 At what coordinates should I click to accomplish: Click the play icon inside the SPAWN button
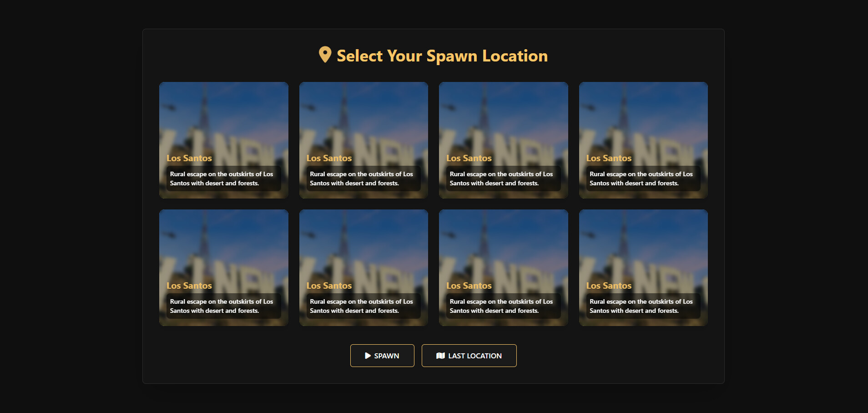(x=368, y=356)
